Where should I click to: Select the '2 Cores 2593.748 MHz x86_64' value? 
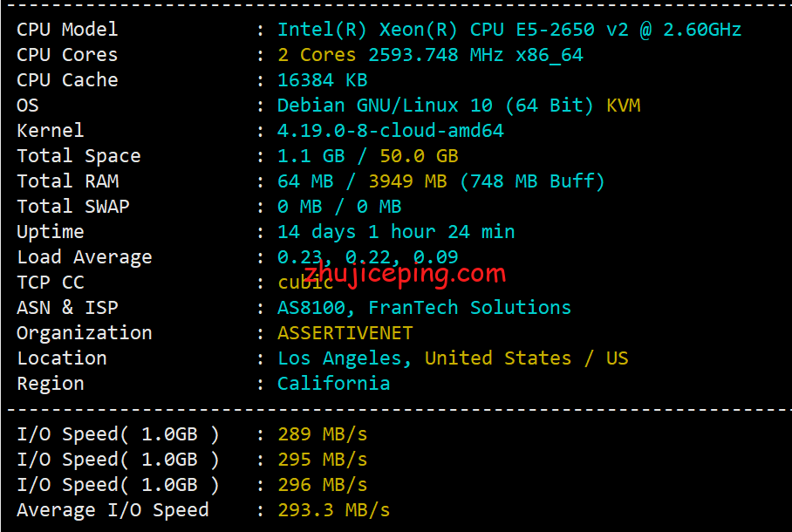point(430,55)
